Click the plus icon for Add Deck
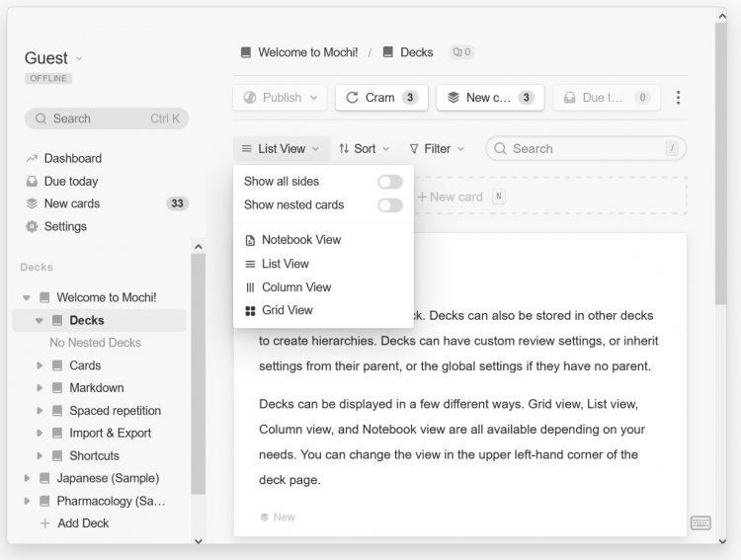741x560 pixels. click(44, 523)
